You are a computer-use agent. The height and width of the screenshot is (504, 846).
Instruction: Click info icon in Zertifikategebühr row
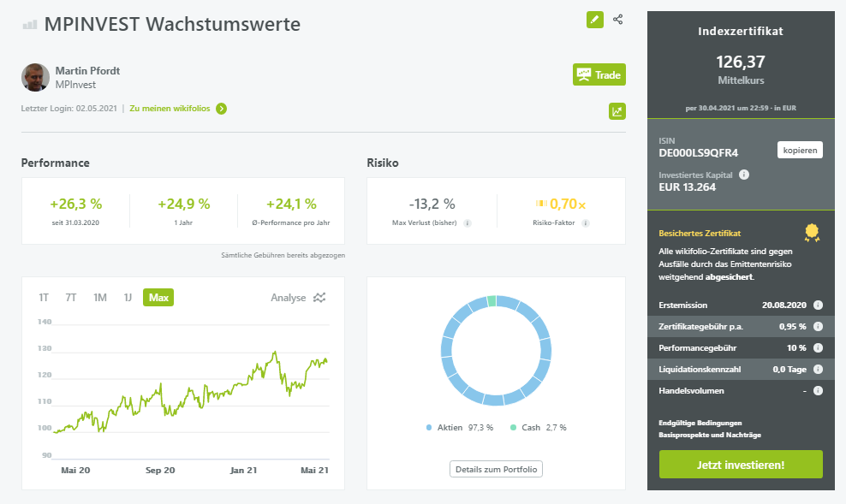coord(818,327)
